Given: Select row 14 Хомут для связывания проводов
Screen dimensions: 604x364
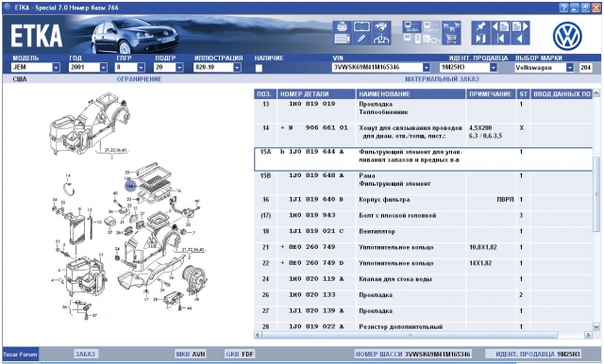Looking at the screenshot, I should (x=423, y=134).
